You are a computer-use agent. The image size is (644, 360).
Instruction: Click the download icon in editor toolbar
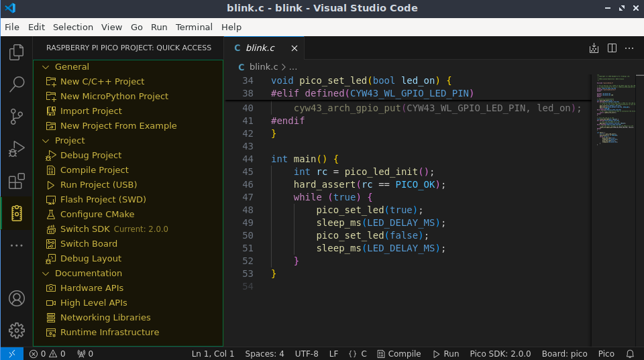(594, 48)
